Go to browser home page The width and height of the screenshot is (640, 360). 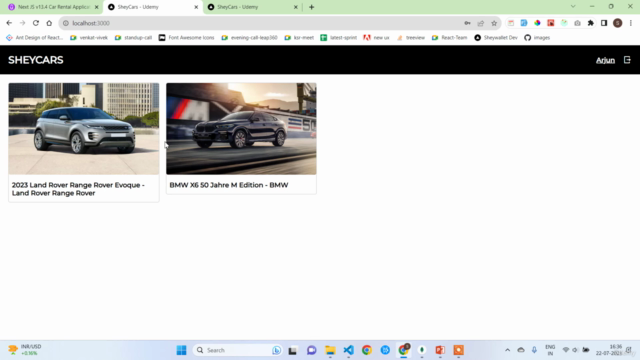click(49, 23)
